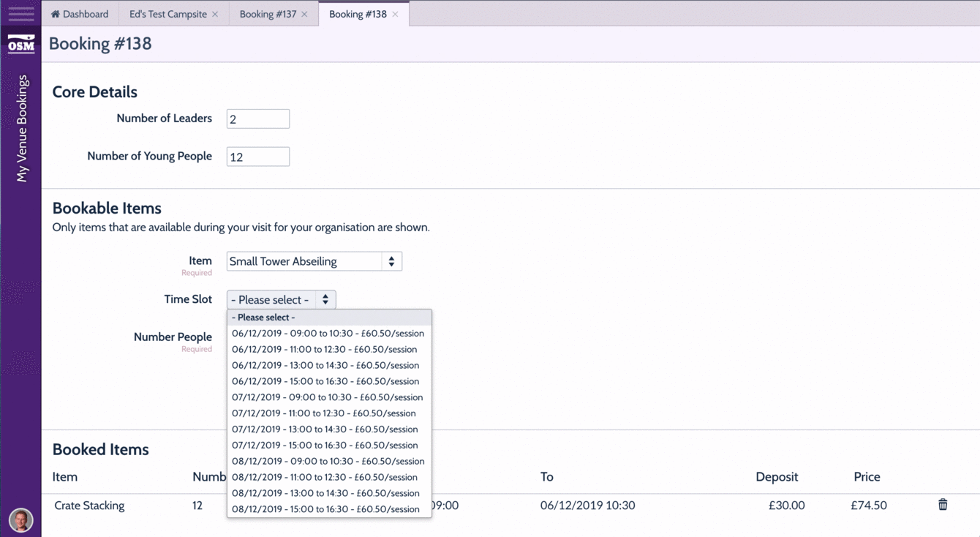Close the Booking #137 tab
980x537 pixels.
click(x=304, y=14)
